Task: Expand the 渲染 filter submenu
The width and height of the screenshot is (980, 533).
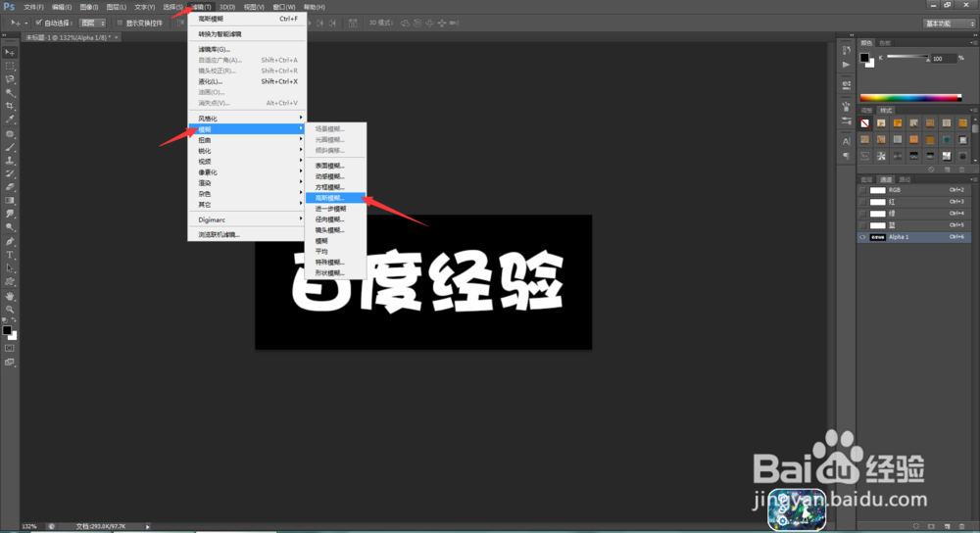Action: [247, 183]
